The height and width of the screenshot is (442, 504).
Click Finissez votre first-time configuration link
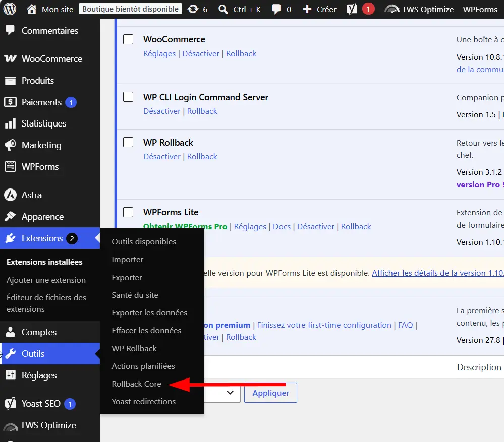pyautogui.click(x=324, y=325)
